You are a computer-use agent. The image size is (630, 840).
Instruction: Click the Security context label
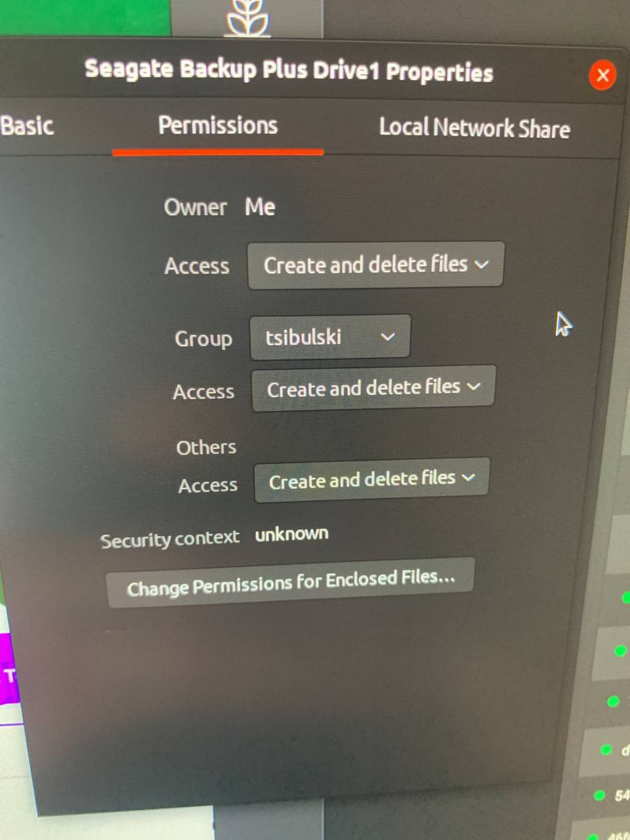click(170, 539)
